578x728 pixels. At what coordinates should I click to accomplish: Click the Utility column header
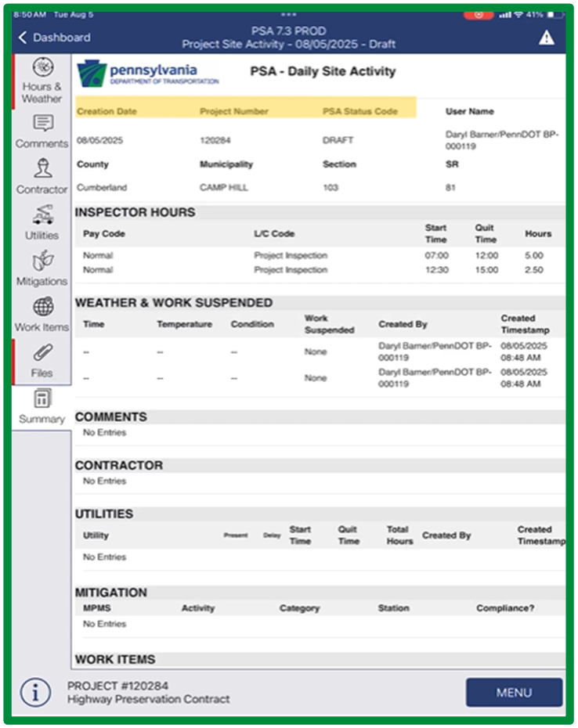[96, 535]
